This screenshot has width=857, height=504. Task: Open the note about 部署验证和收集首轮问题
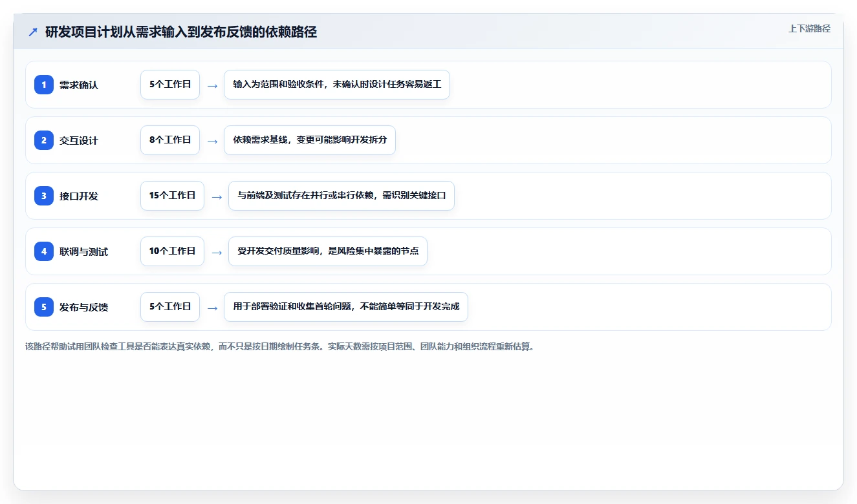[346, 307]
